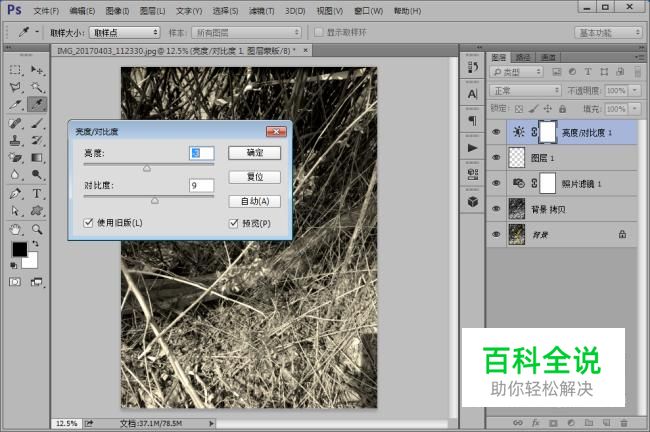
Task: Select the Dodge tool
Action: coord(37,175)
